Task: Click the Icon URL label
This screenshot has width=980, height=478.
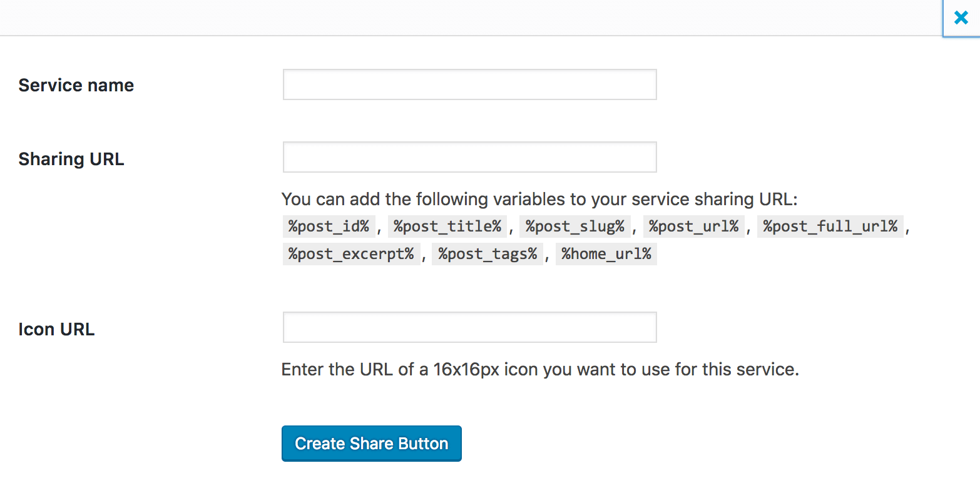Action: point(56,328)
